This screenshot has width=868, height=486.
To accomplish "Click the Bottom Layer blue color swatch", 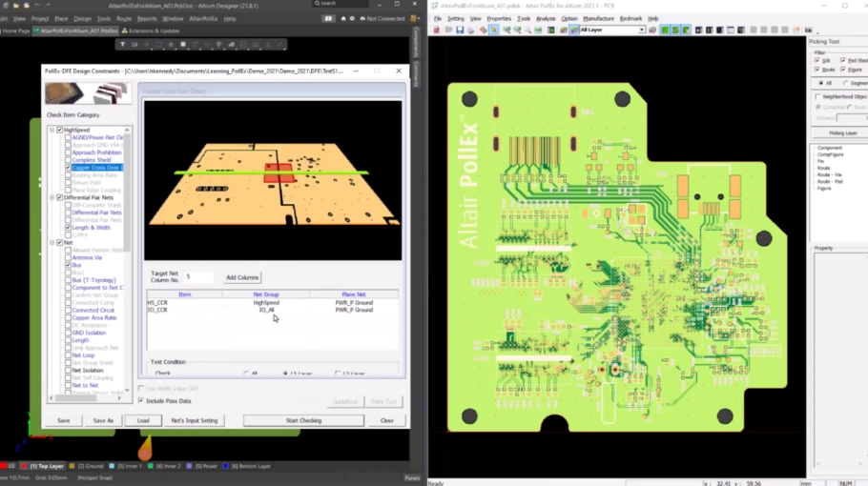I will click(225, 466).
